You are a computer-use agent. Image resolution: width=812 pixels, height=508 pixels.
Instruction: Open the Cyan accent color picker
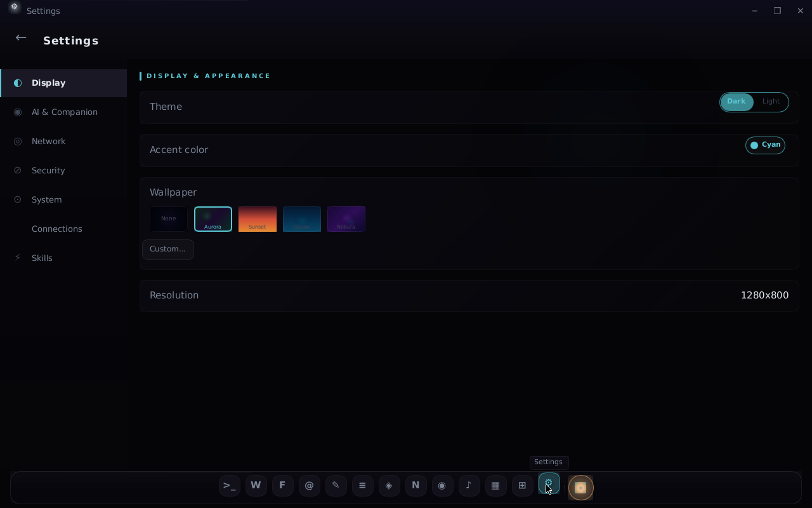click(x=765, y=145)
